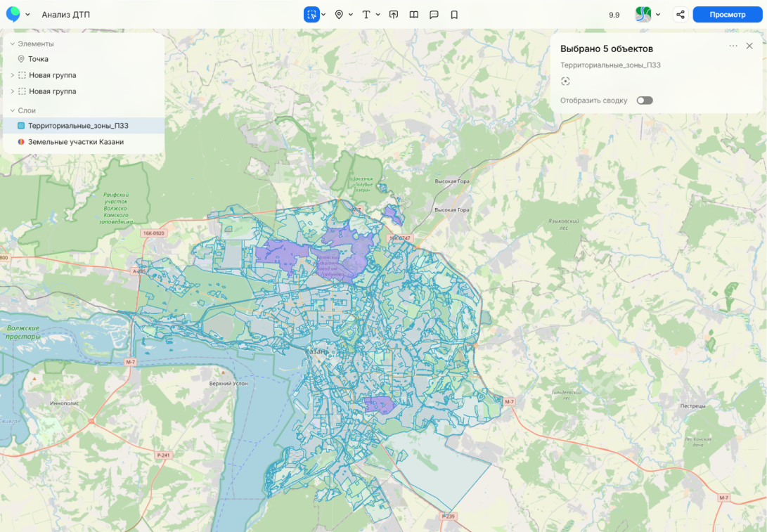This screenshot has width=767, height=532.
Task: Click the zoom-to-selection target icon
Action: click(x=565, y=82)
